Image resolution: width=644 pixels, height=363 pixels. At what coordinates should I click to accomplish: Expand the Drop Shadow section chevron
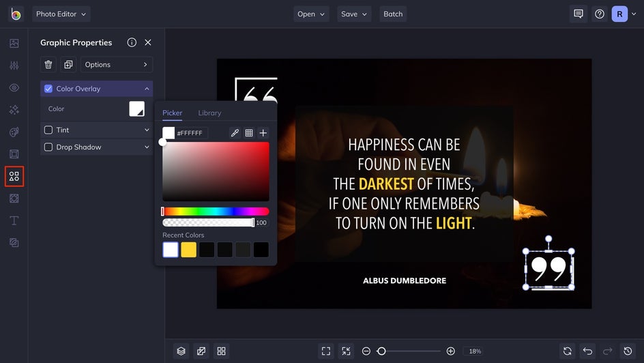pos(147,147)
